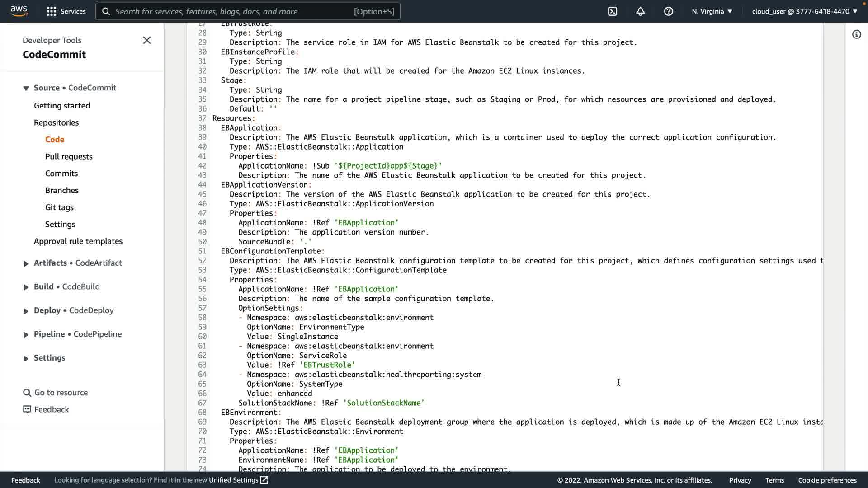Open the info panel icon
The width and height of the screenshot is (868, 488).
[x=856, y=34]
